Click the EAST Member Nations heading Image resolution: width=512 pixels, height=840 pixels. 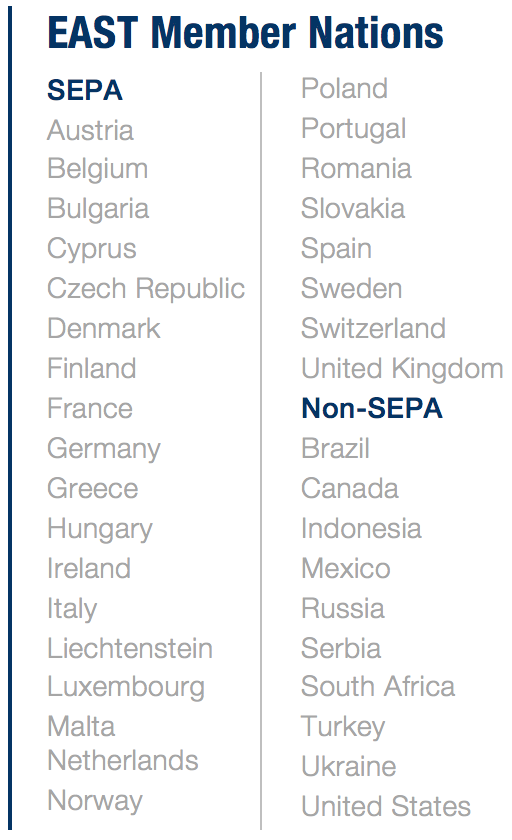pyautogui.click(x=245, y=33)
